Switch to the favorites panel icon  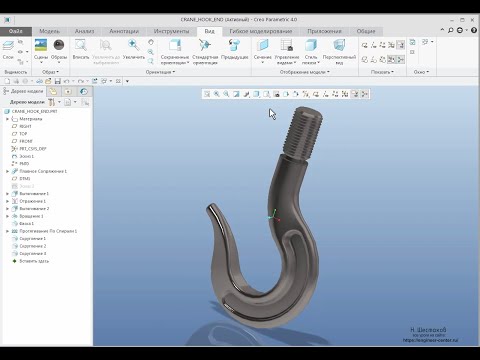click(x=68, y=91)
